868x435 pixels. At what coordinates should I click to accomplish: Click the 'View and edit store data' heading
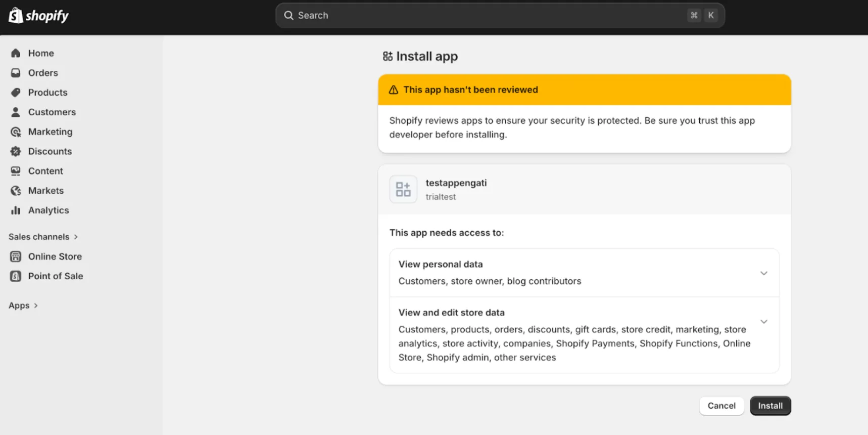[451, 313]
